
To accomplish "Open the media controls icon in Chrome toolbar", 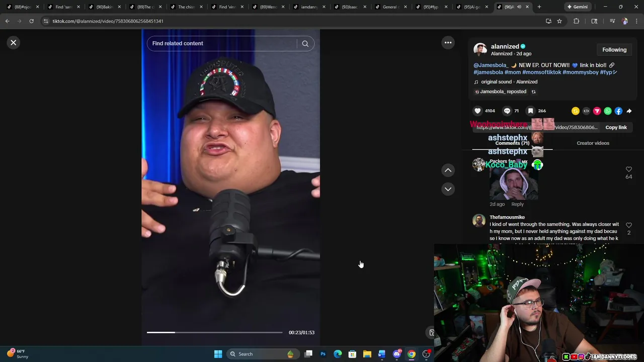I will click(612, 21).
